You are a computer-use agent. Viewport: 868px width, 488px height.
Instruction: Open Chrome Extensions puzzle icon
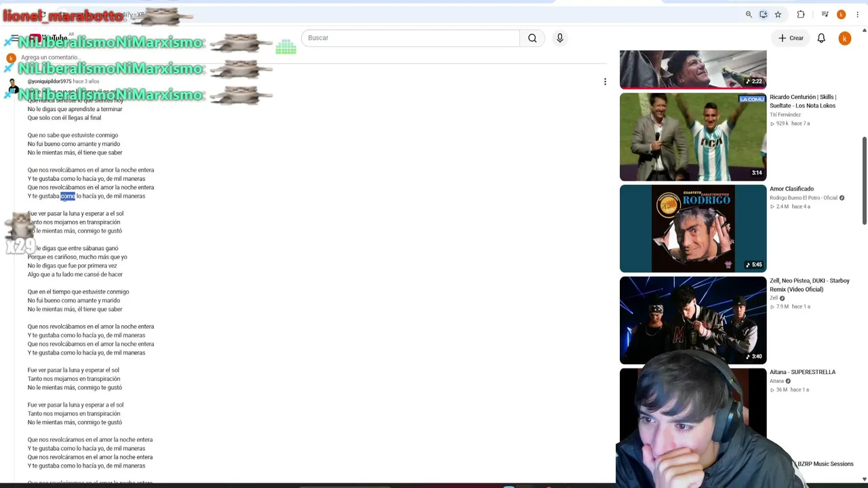tap(801, 14)
